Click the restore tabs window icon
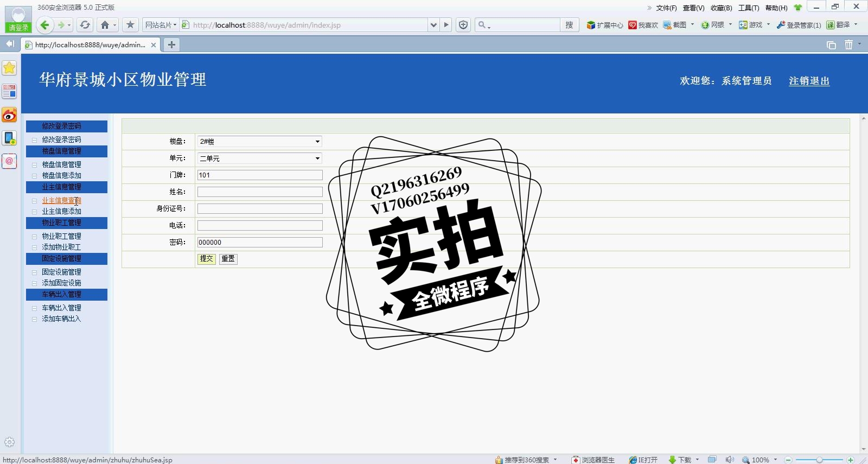This screenshot has width=868, height=464. (x=831, y=45)
